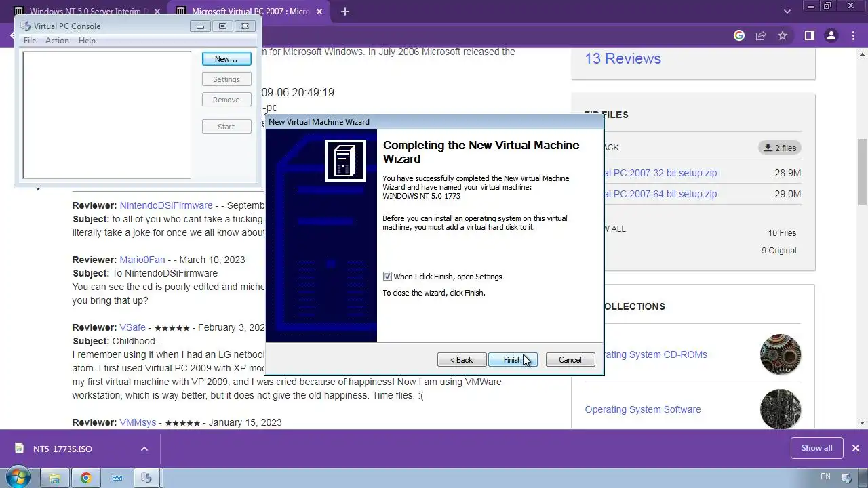868x488 pixels.
Task: Click Remove button in Virtual PC Console
Action: [226, 100]
